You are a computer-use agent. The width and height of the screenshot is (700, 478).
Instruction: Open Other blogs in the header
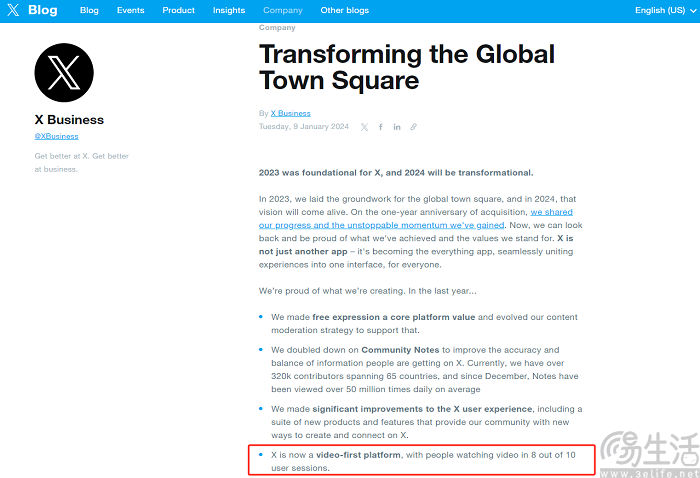pos(344,10)
